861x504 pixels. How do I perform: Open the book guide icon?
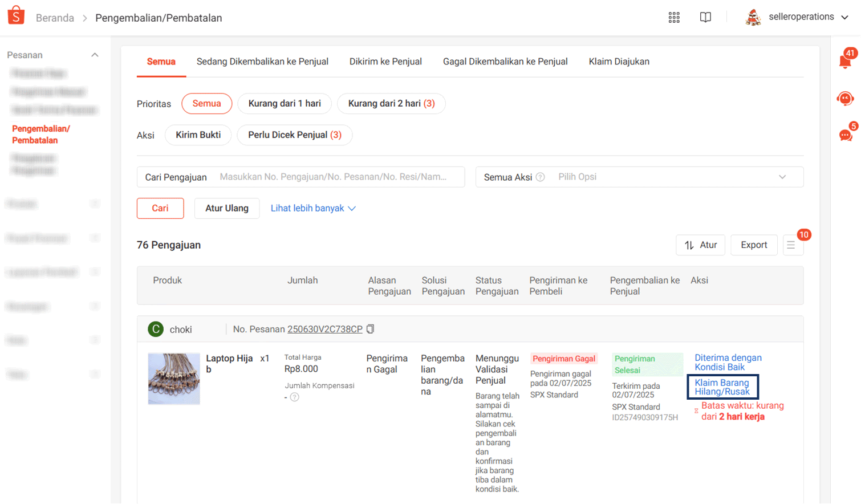click(x=705, y=17)
